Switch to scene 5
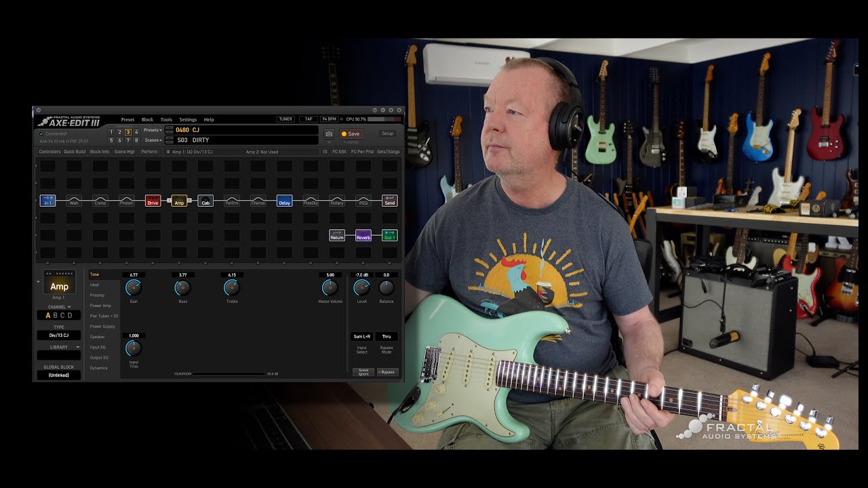The height and width of the screenshot is (488, 868). coord(111,140)
